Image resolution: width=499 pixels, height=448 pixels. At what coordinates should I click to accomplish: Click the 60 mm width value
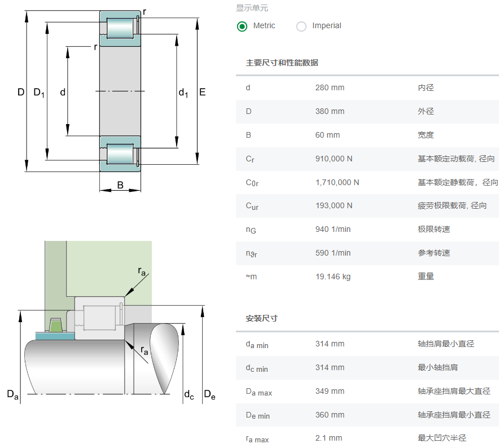coord(327,135)
